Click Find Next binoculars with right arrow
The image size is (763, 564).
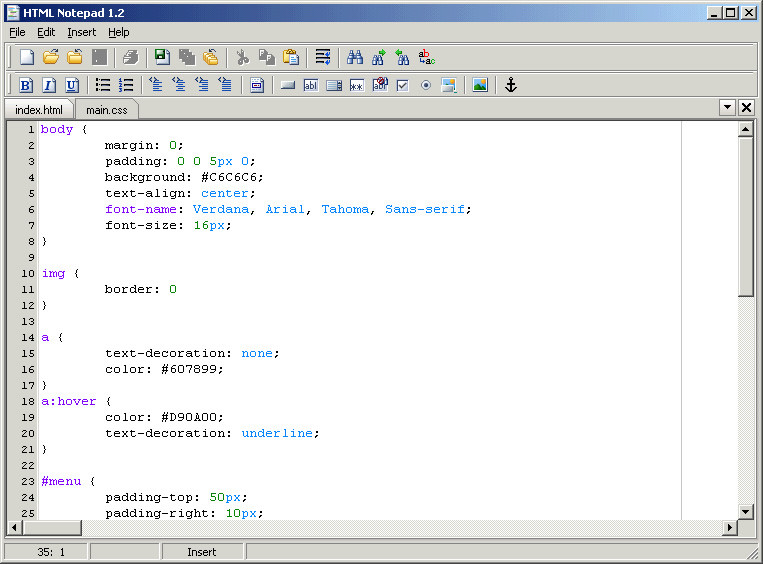pyautogui.click(x=379, y=57)
